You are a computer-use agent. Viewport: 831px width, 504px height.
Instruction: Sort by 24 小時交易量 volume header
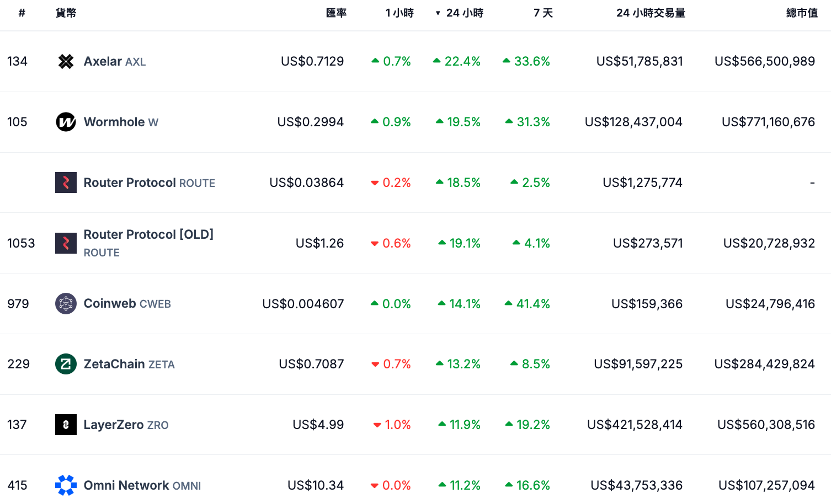(651, 13)
